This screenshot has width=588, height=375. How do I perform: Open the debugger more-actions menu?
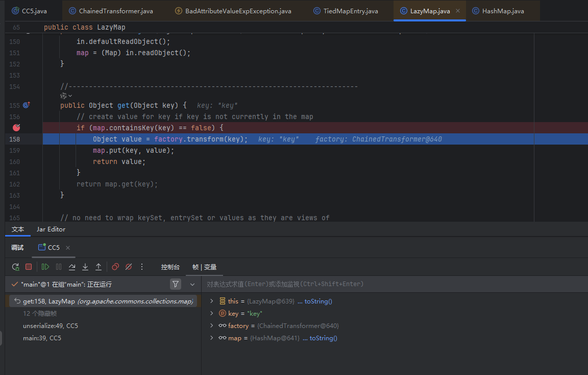[x=142, y=267]
